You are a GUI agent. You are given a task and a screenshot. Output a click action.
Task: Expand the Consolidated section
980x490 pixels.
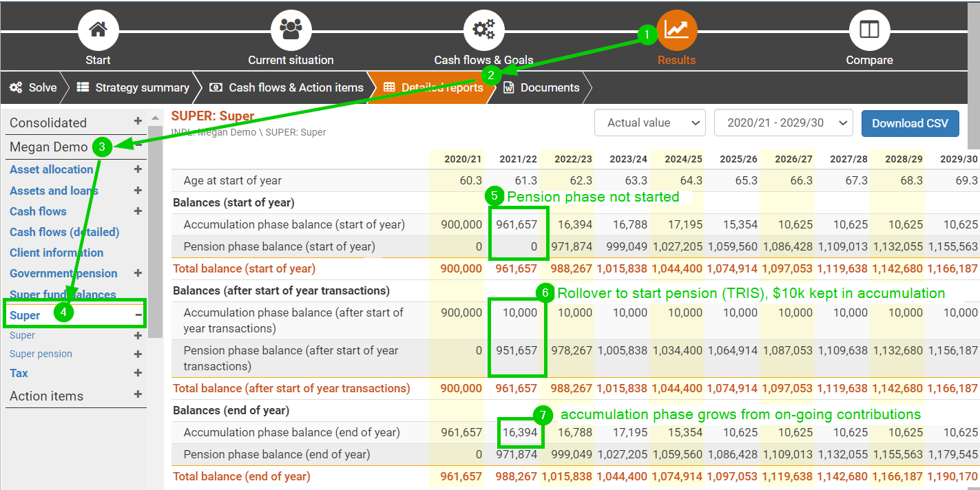tap(138, 122)
